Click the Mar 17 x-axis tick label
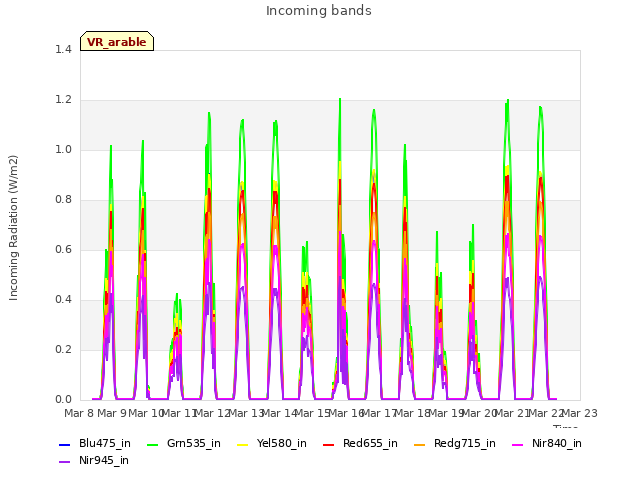 (x=379, y=413)
